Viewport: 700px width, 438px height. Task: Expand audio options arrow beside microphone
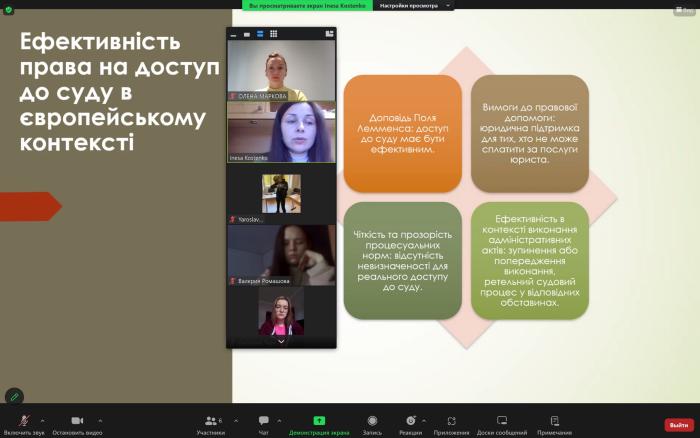tap(46, 419)
